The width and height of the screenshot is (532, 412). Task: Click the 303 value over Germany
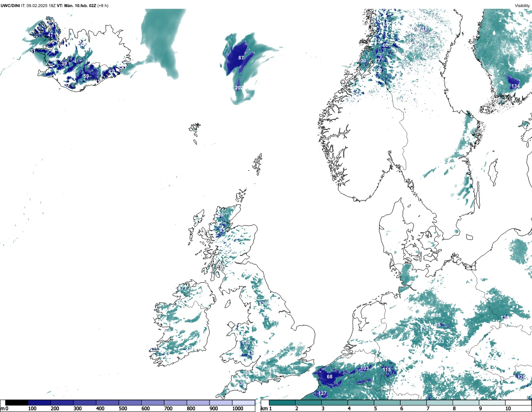pyautogui.click(x=440, y=341)
